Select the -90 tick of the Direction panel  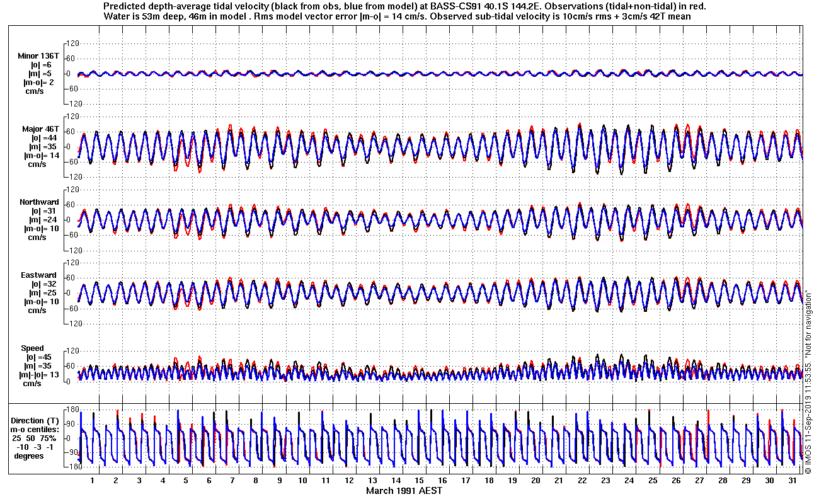[72, 452]
